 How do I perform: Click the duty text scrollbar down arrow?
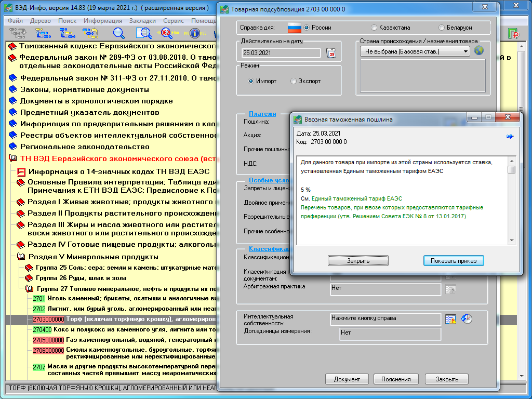512,240
